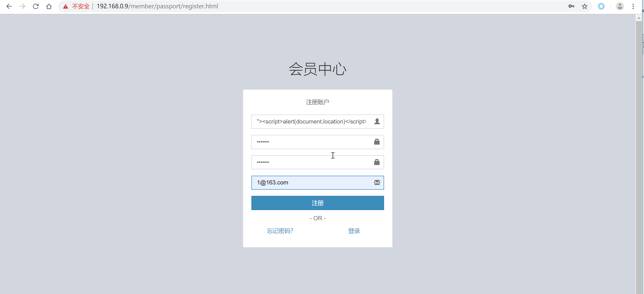The width and height of the screenshot is (644, 294).
Task: Click the password key icon in browser toolbar
Action: click(x=571, y=6)
